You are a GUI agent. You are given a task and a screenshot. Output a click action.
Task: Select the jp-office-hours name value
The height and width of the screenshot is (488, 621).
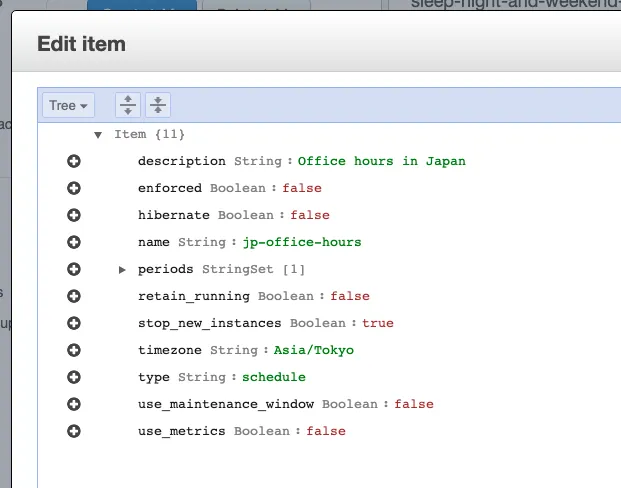[301, 242]
